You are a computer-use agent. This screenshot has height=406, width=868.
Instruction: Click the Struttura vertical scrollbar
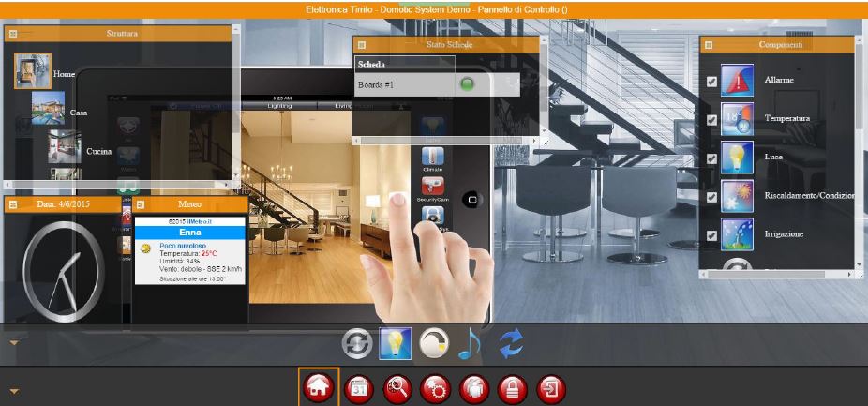236,102
